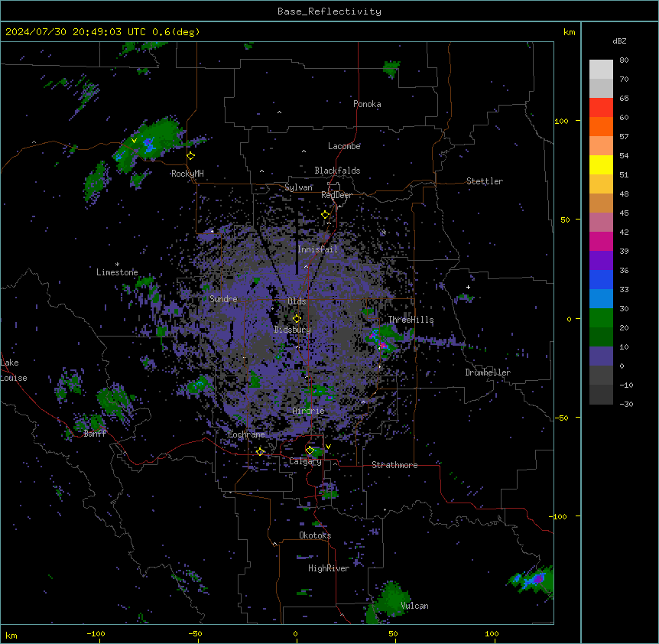Pick the yellow 54 dBZ legend swatch

601,164
